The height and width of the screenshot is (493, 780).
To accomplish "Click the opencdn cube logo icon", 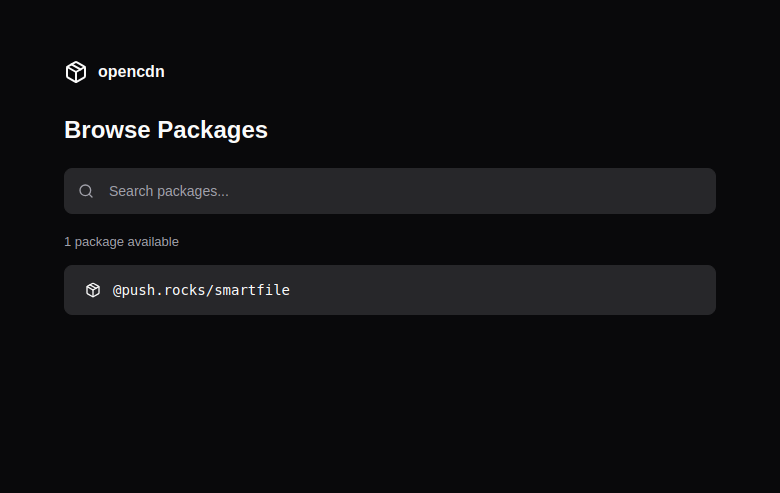I will coord(76,72).
